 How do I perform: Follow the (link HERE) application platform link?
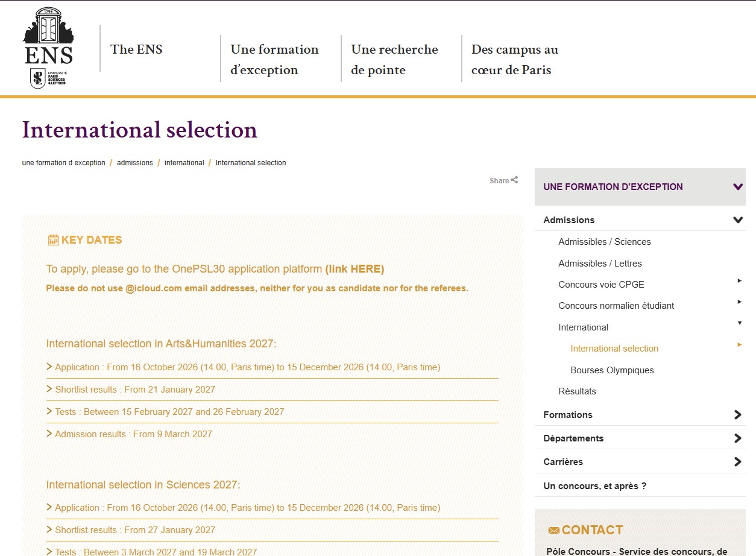point(354,269)
